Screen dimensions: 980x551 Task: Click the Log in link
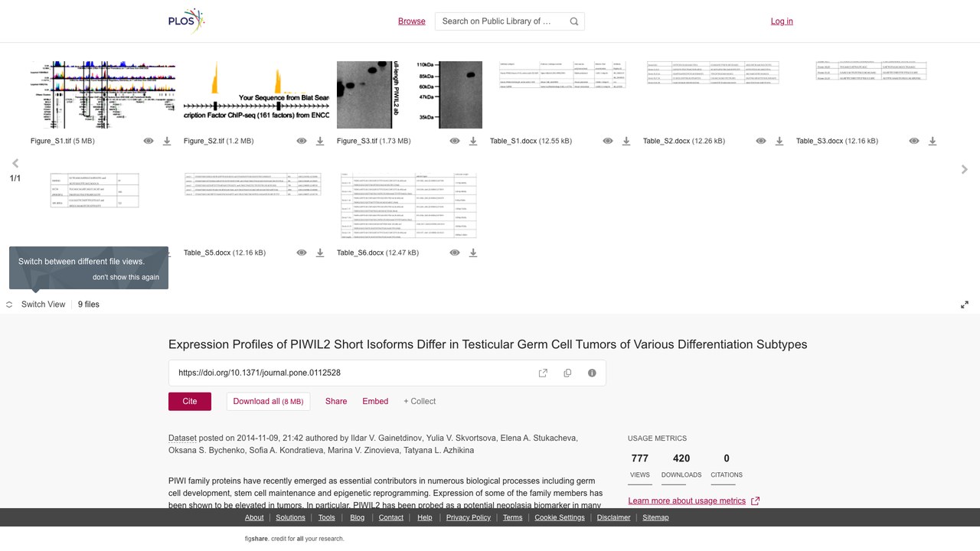tap(782, 21)
